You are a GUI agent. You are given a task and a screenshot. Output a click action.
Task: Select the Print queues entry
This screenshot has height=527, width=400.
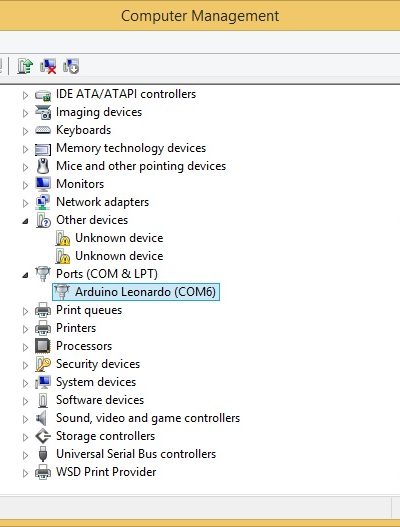click(89, 310)
